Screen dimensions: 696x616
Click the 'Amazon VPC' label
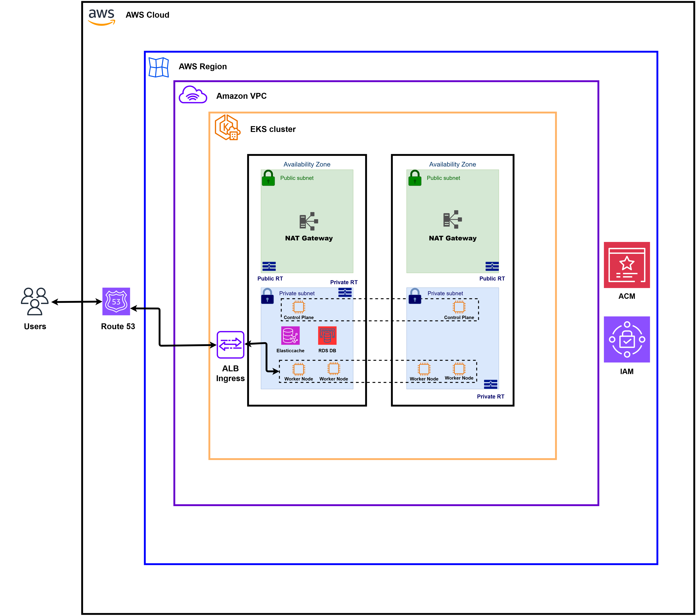tap(241, 96)
